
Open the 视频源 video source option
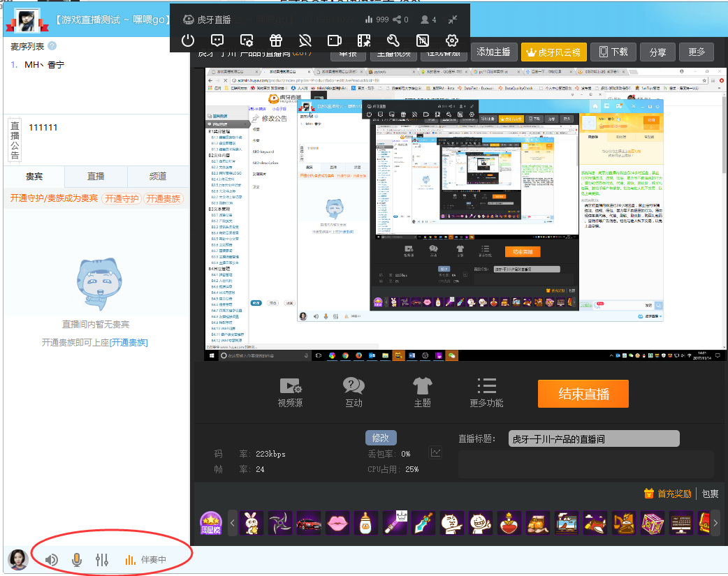tap(290, 392)
